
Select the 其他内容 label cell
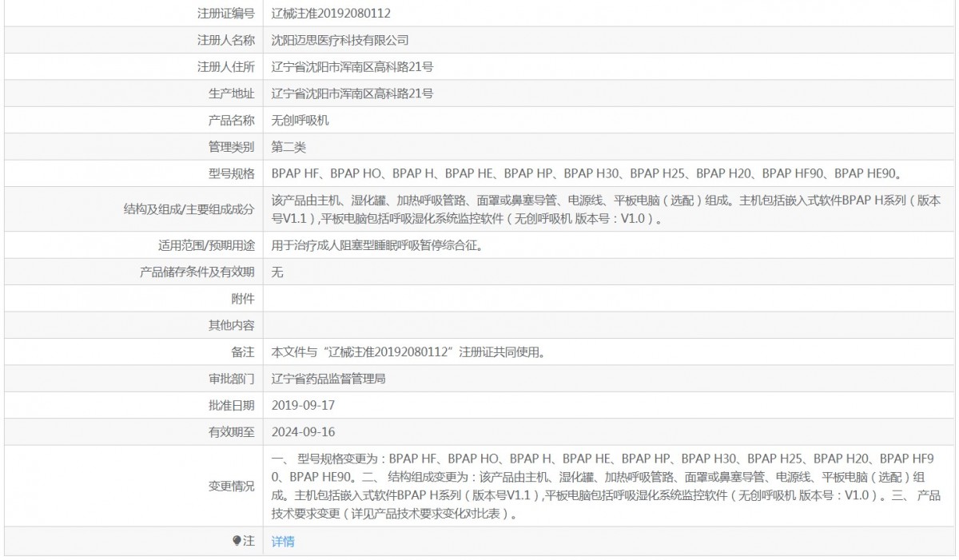133,325
